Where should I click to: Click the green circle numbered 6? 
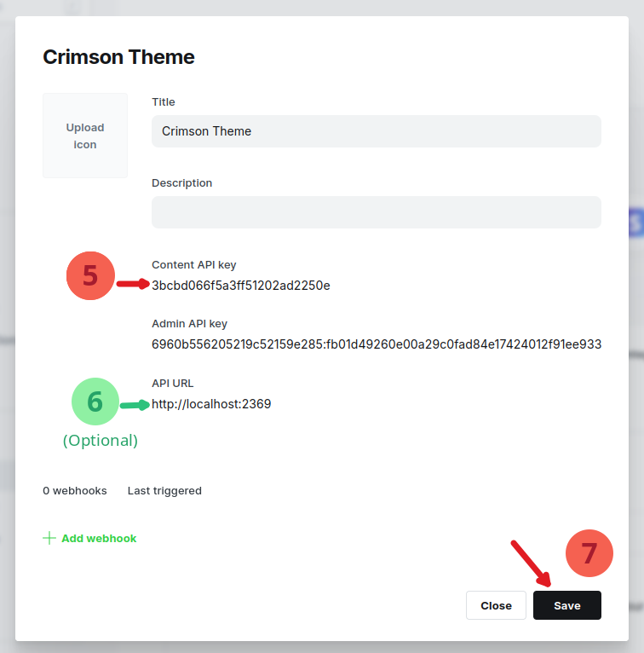coord(95,402)
